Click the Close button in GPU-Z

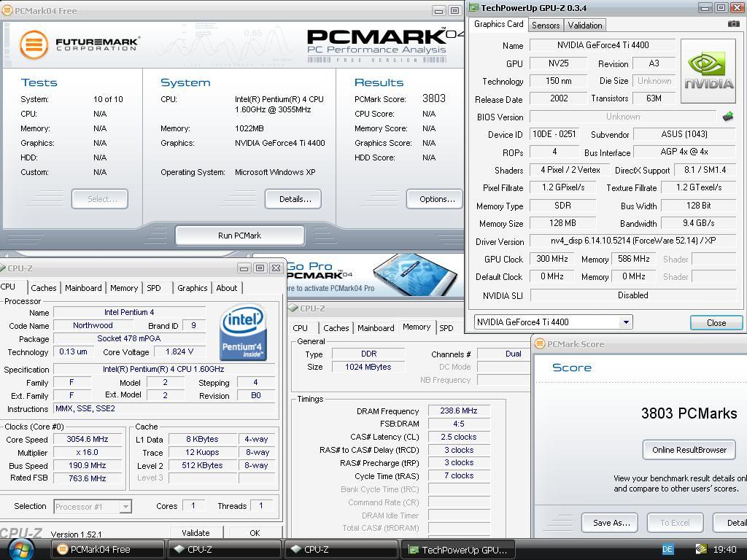(716, 323)
